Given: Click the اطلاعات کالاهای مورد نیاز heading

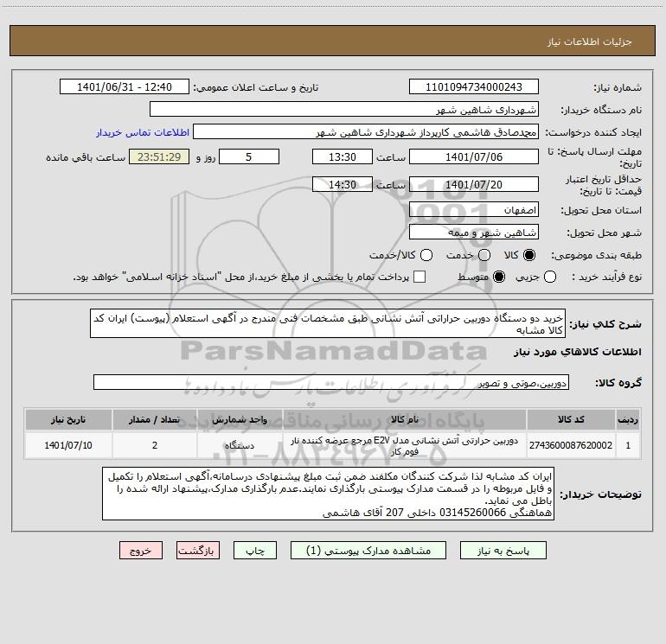Looking at the screenshot, I should tap(577, 352).
